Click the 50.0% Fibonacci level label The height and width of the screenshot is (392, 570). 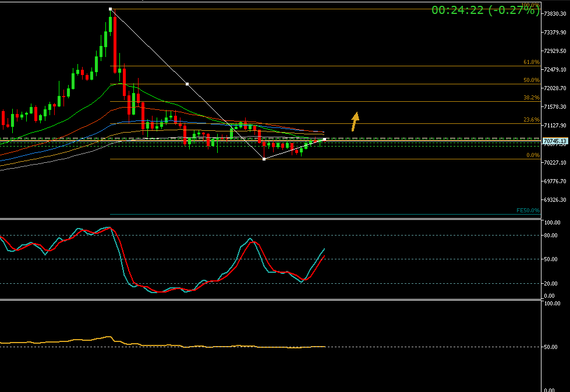pos(531,80)
